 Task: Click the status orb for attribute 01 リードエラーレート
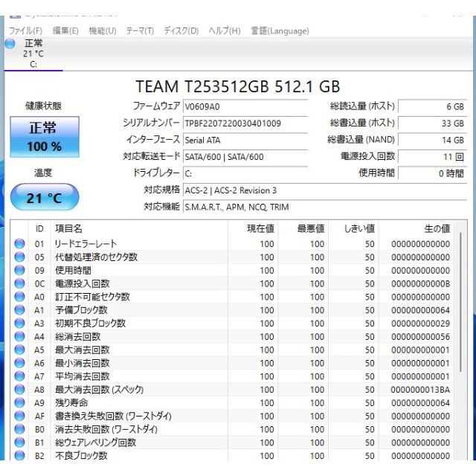(x=19, y=243)
